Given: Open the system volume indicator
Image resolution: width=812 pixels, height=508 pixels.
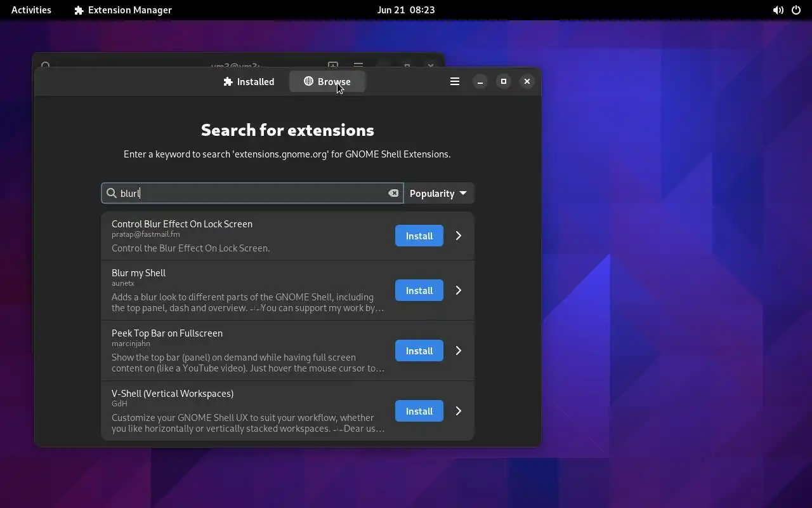Looking at the screenshot, I should 778,10.
